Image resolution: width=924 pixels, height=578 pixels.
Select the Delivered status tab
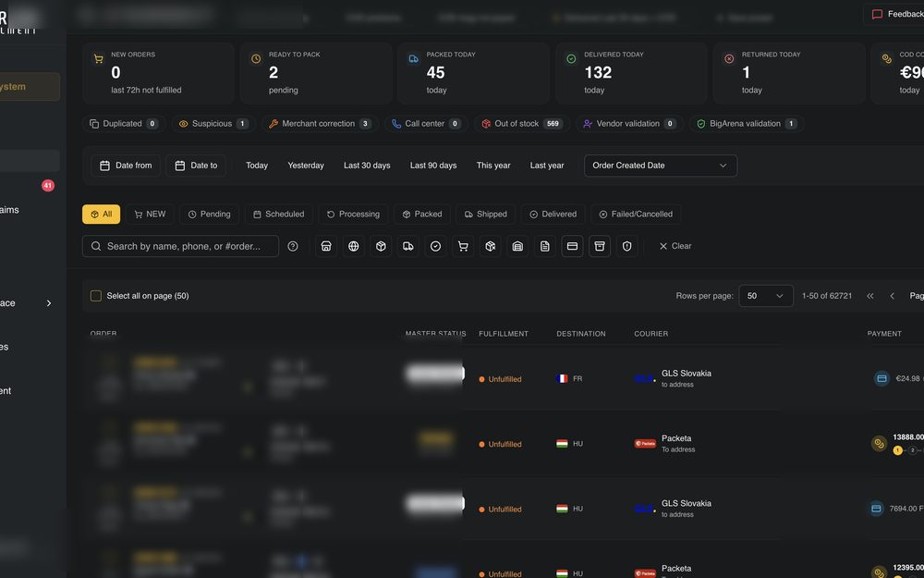[x=553, y=215]
